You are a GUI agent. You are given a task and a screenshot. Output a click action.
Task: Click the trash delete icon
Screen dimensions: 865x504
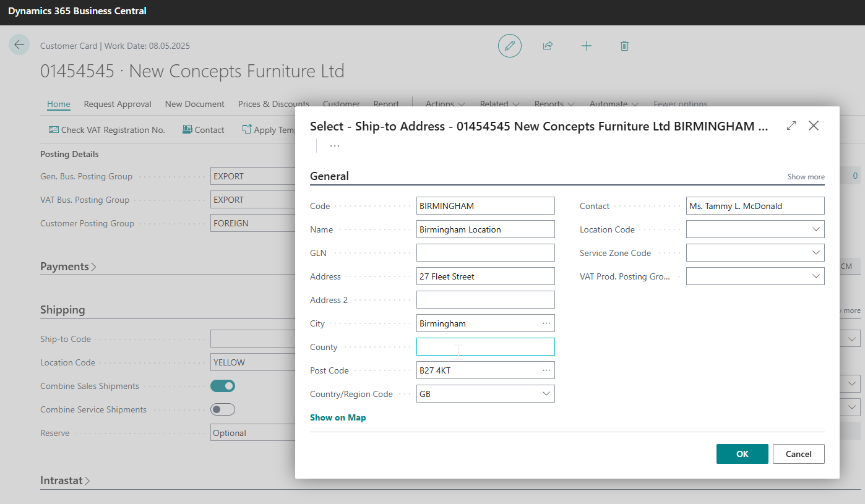pos(625,46)
